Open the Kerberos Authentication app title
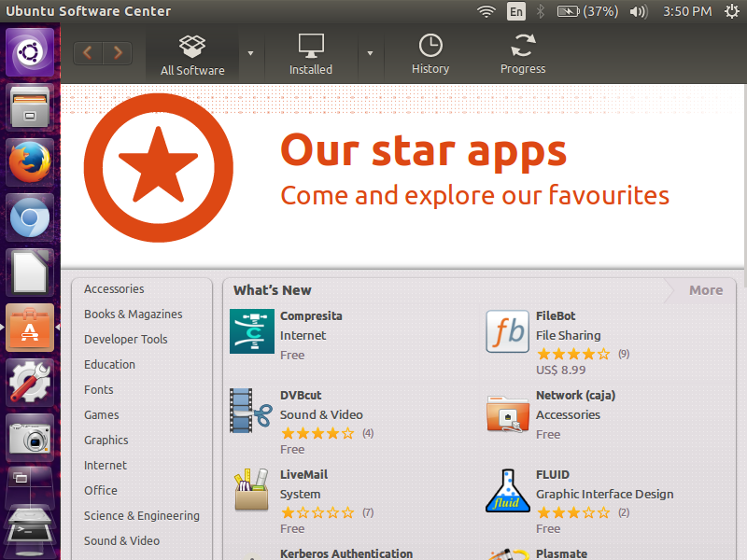This screenshot has height=560, width=747. click(346, 554)
